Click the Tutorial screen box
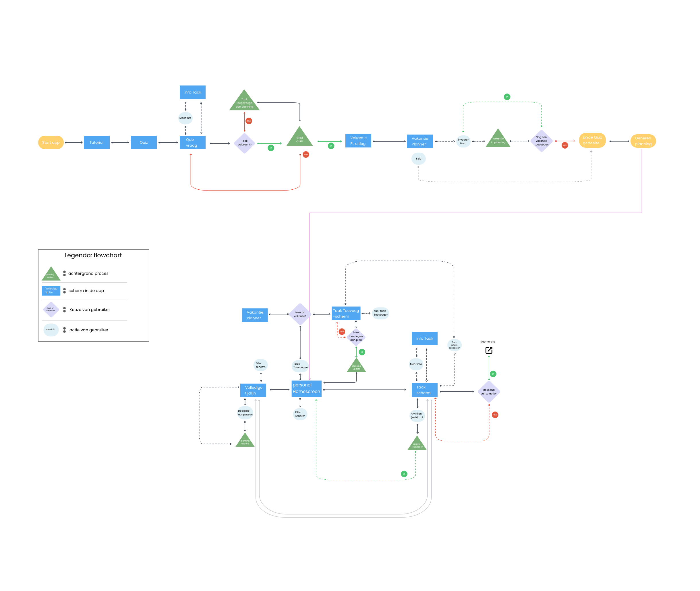The width and height of the screenshot is (700, 591). (x=96, y=142)
